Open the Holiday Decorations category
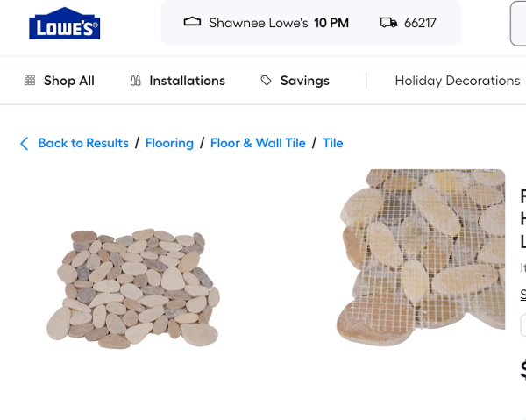Image resolution: width=526 pixels, height=420 pixels. click(458, 81)
